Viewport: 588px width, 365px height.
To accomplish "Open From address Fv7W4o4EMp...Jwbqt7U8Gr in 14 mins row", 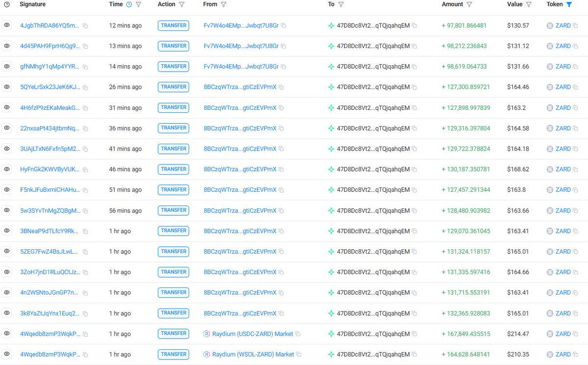I will [241, 67].
